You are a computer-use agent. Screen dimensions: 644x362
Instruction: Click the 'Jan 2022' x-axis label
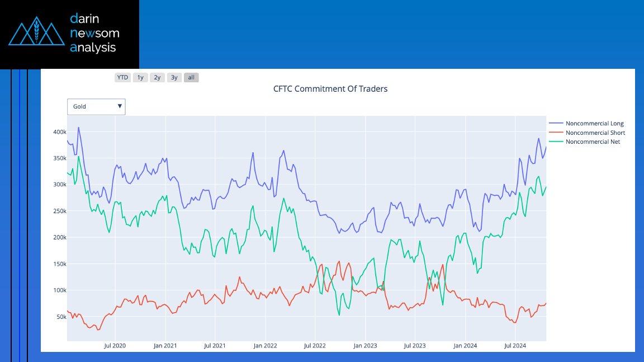pos(265,346)
